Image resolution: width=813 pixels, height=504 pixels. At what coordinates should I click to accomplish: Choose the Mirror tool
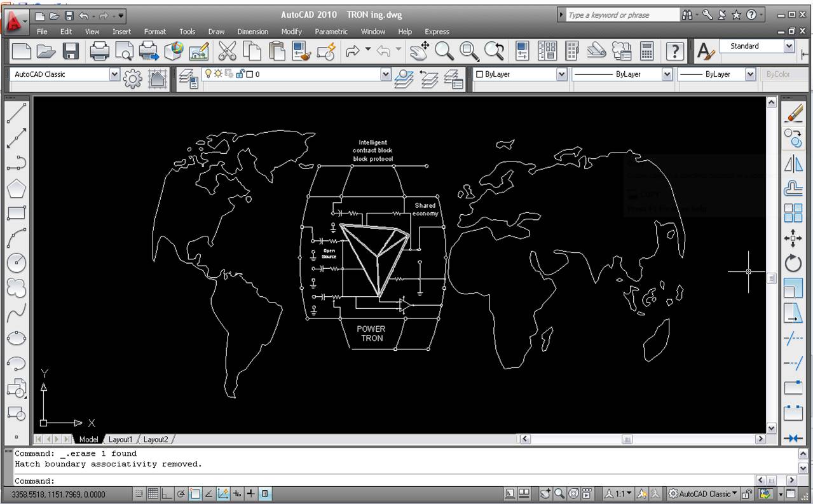click(793, 164)
